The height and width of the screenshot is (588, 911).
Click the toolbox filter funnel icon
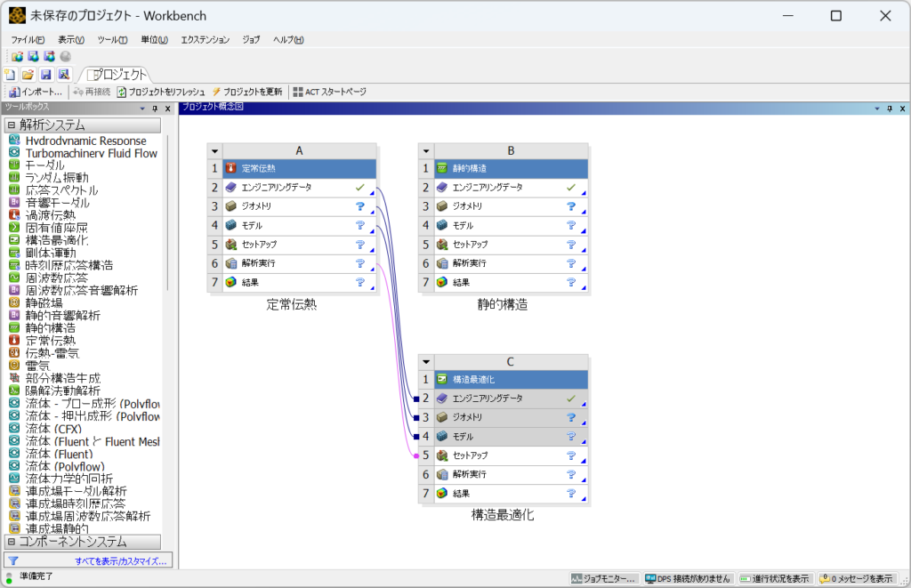(13, 560)
